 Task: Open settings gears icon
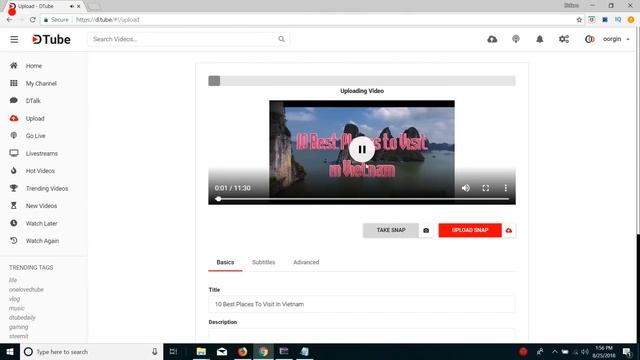tap(564, 39)
